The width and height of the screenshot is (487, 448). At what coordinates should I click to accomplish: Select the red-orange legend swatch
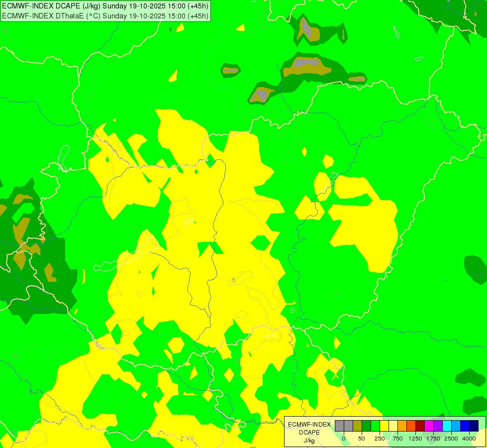(x=411, y=426)
